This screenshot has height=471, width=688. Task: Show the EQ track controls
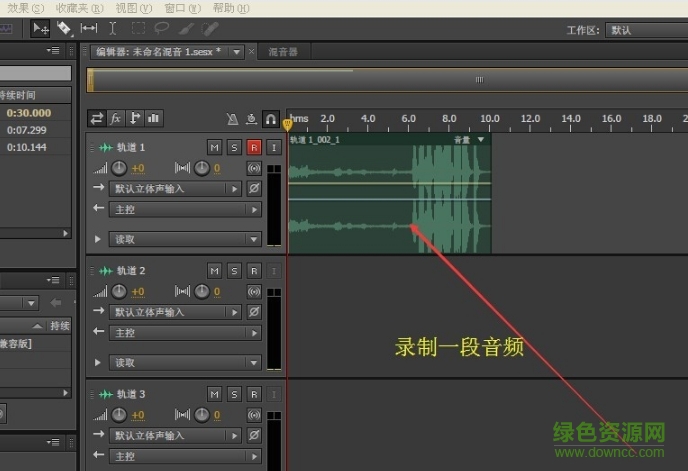(x=154, y=118)
